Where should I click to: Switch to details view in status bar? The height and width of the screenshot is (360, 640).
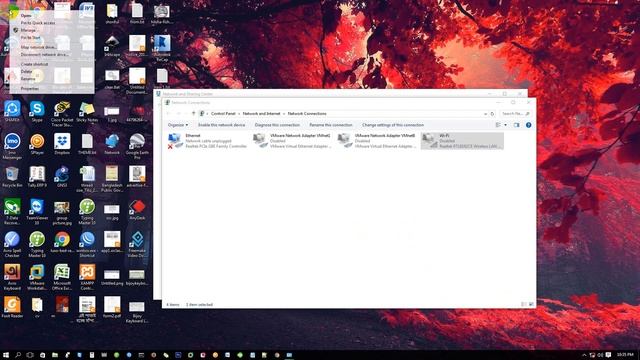pos(524,304)
